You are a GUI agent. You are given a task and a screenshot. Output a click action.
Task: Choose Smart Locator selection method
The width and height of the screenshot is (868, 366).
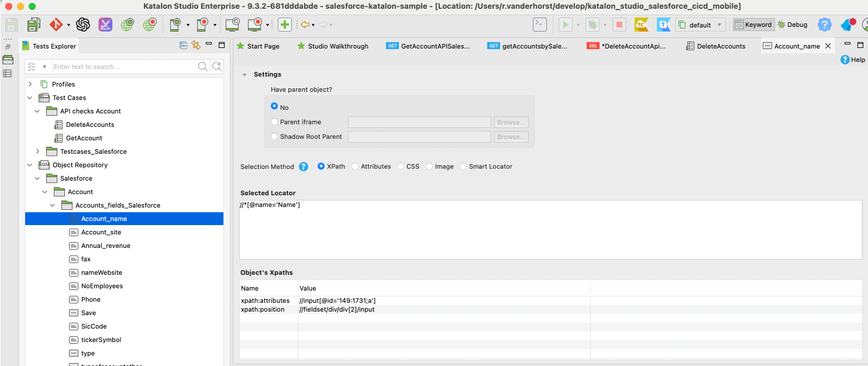(463, 166)
